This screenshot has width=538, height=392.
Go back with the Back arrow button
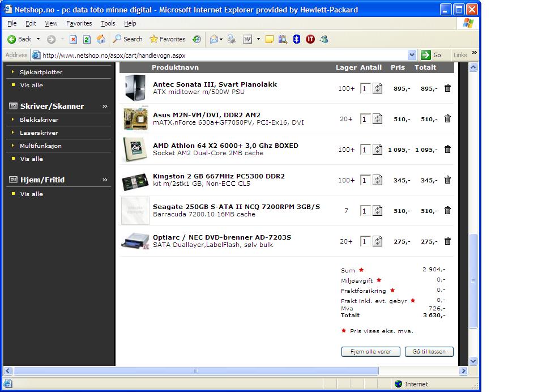[19, 39]
